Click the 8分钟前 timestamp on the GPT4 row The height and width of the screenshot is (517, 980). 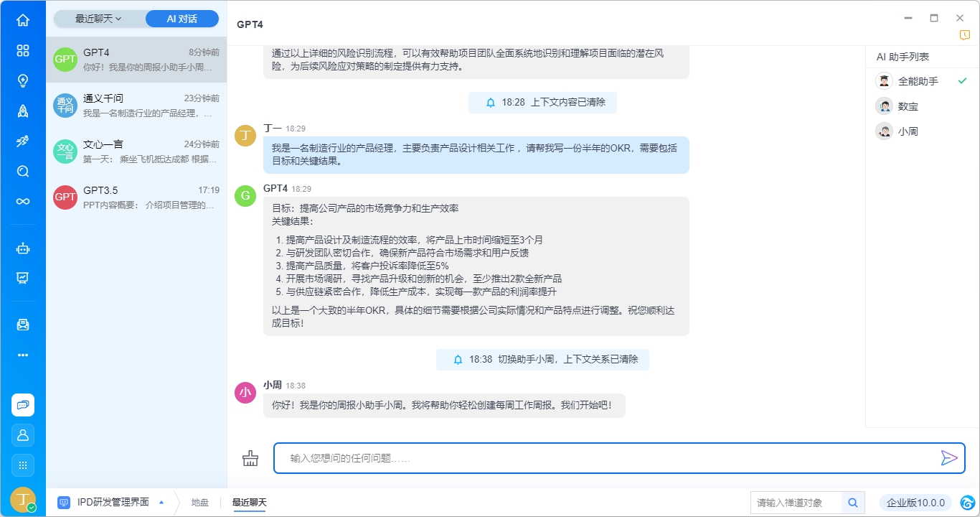pos(204,52)
